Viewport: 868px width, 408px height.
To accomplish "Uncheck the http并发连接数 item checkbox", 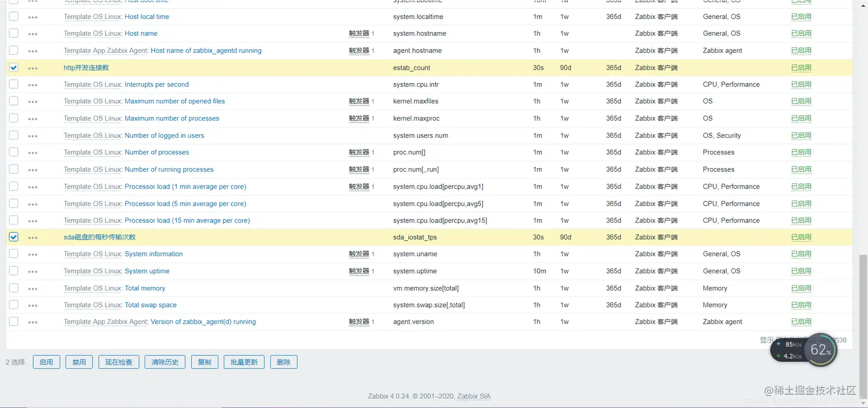I will tap(14, 67).
